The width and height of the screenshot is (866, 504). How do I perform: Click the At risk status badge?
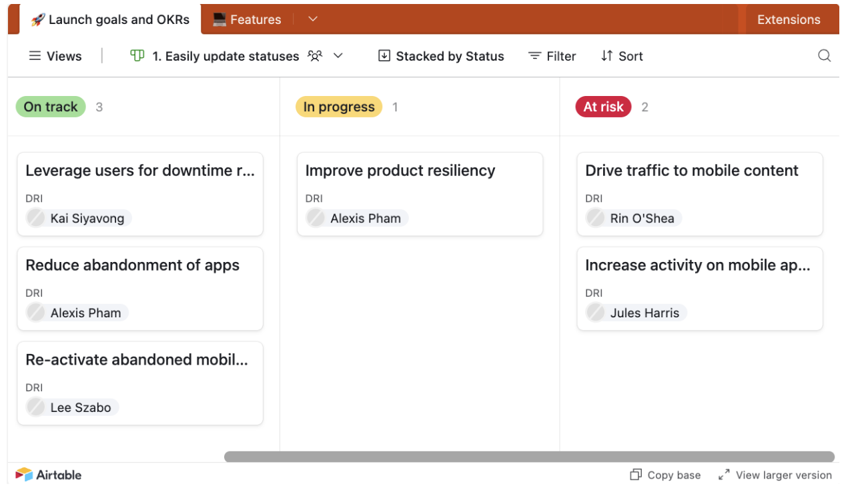(603, 107)
